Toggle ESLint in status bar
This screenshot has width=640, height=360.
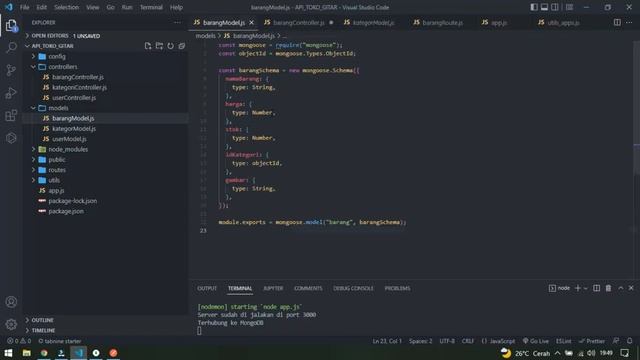(x=564, y=341)
